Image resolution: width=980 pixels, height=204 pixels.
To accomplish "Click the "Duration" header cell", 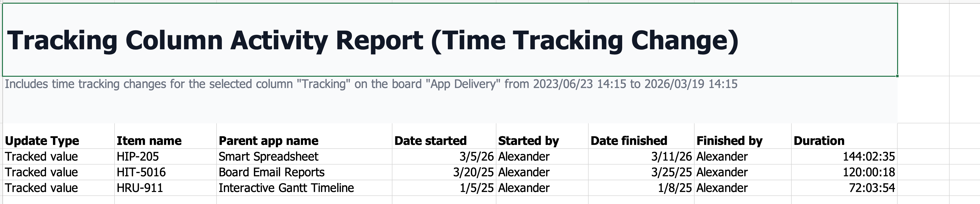I will coord(819,141).
